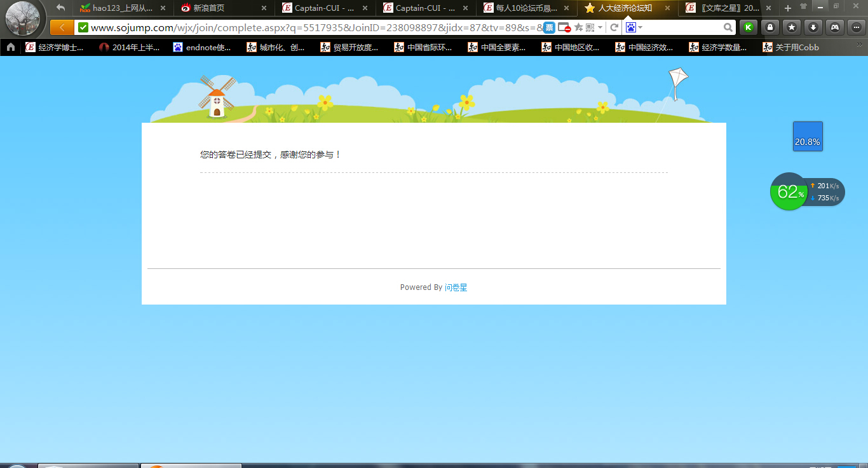868x468 pixels.
Task: Click the user avatar in the browser corner
Action: (23, 19)
